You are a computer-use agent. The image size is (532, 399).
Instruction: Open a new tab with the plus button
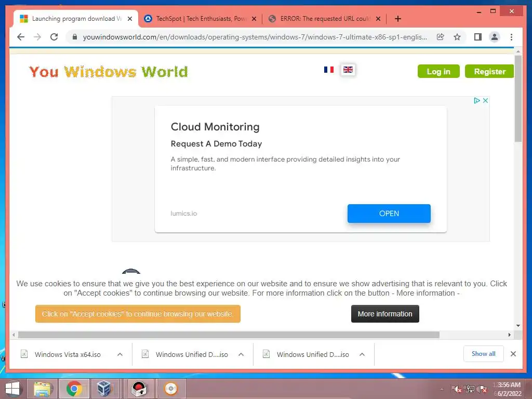point(398,19)
